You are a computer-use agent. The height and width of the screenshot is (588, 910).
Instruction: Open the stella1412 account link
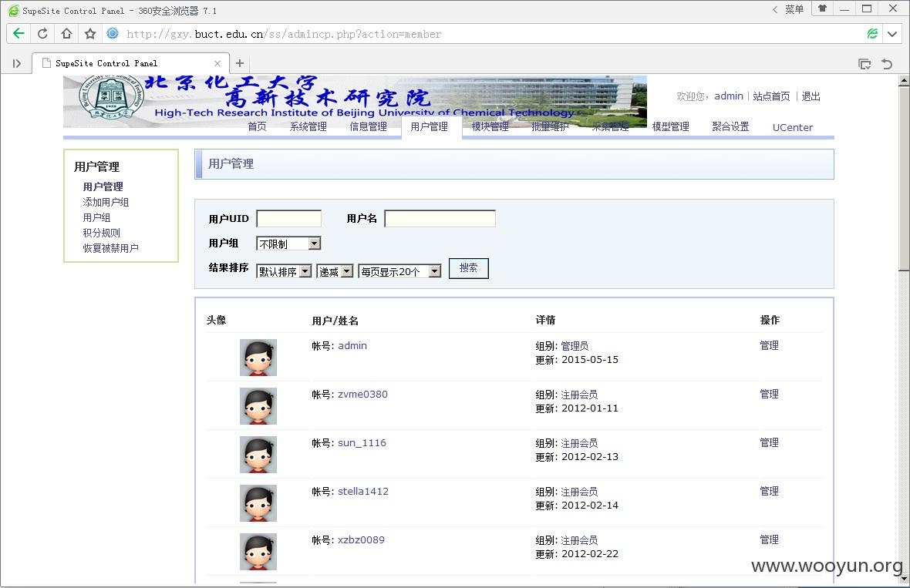[x=363, y=491]
